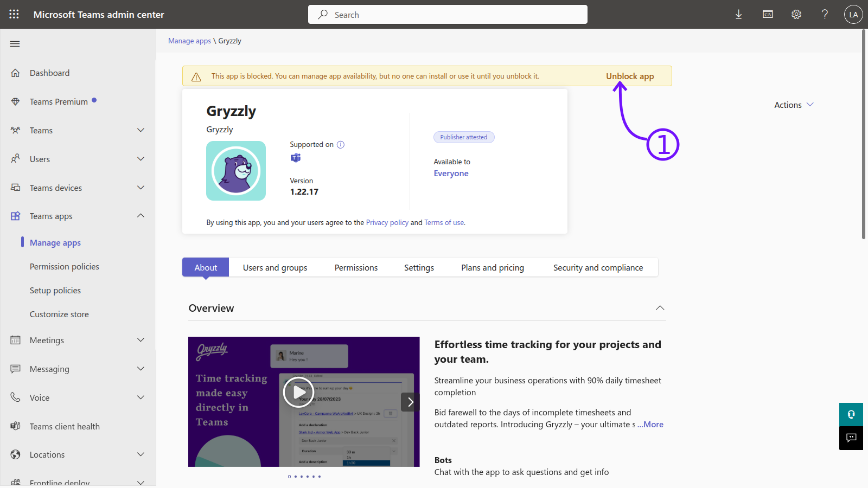Expand the Teams devices chevron

click(x=141, y=188)
